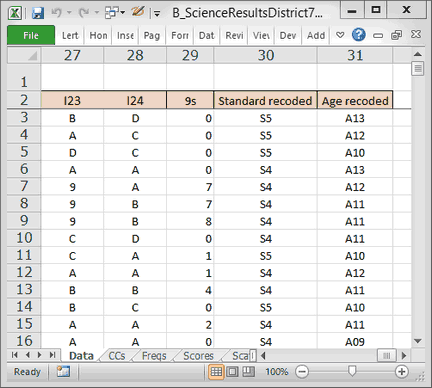Open the File tab
This screenshot has width=432, height=388.
point(31,35)
